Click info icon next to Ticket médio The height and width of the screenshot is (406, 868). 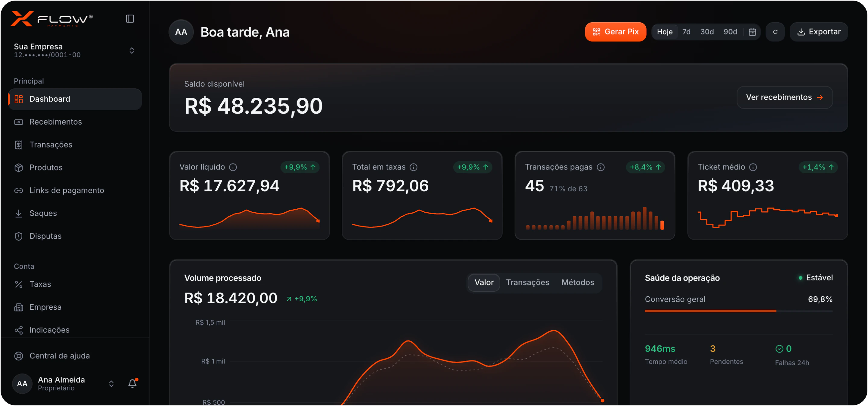coord(753,167)
